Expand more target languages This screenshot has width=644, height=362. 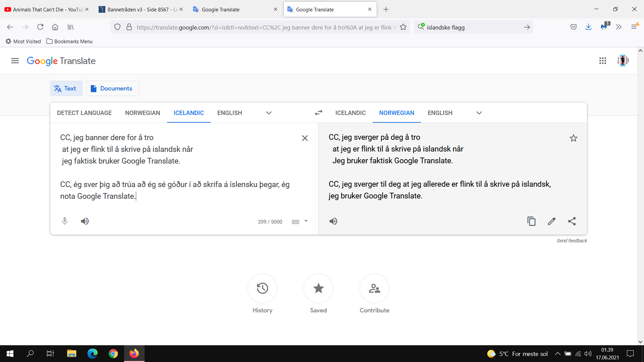coord(479,113)
